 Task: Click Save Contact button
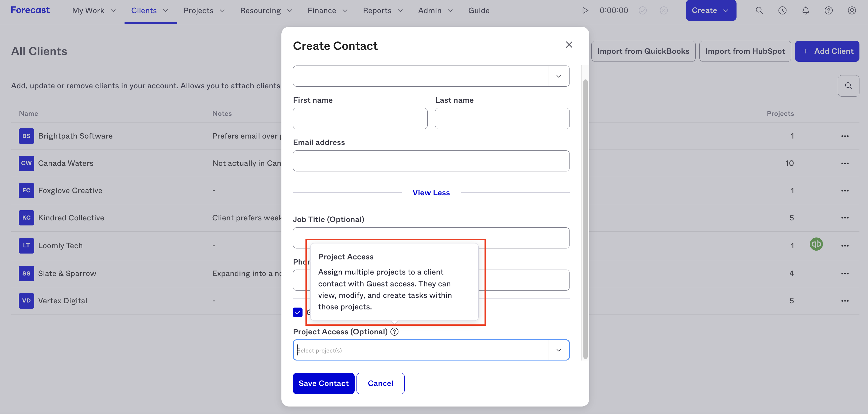point(323,383)
